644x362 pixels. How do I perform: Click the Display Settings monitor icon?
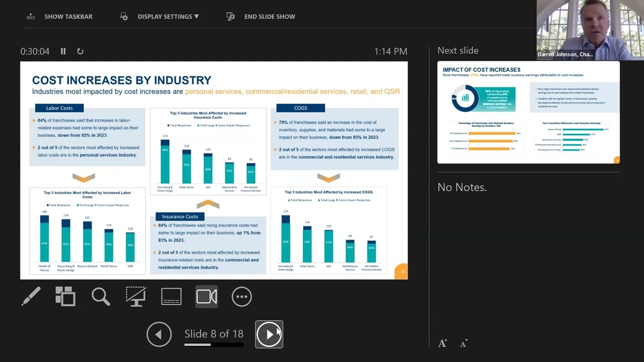(x=124, y=17)
